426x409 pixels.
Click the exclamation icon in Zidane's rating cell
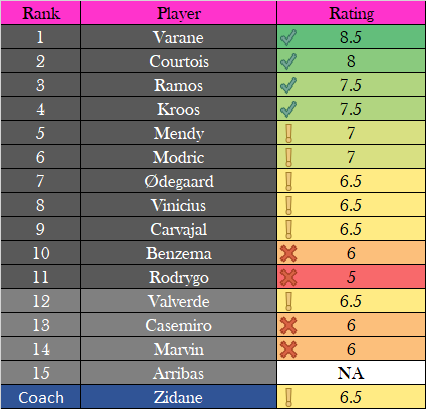288,397
